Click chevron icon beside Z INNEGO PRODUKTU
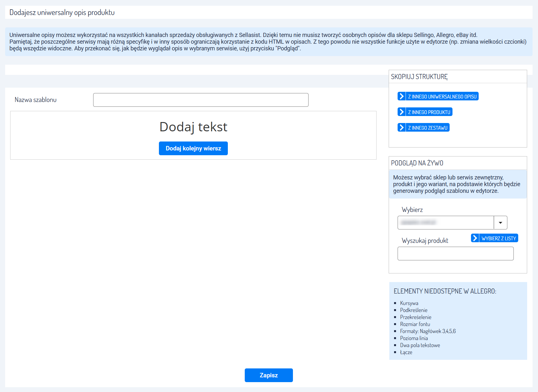The height and width of the screenshot is (392, 538). [401, 112]
